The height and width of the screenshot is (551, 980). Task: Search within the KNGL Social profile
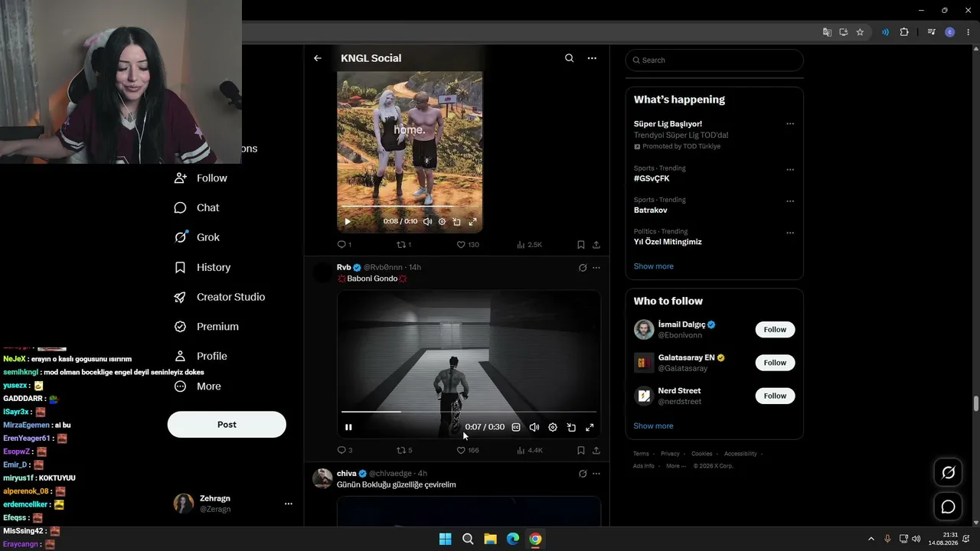pos(569,58)
